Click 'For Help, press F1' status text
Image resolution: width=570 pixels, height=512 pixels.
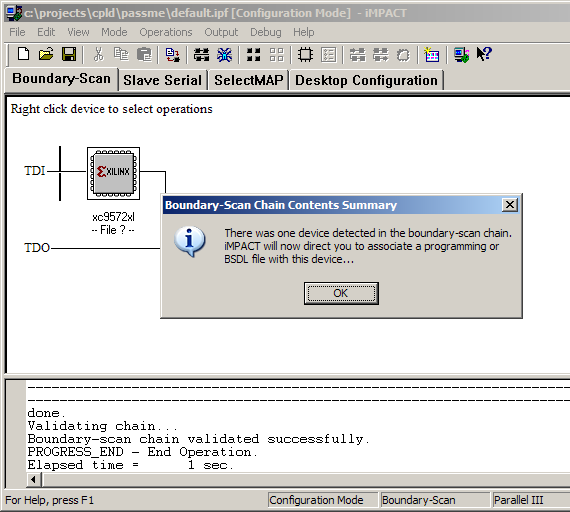[x=49, y=500]
